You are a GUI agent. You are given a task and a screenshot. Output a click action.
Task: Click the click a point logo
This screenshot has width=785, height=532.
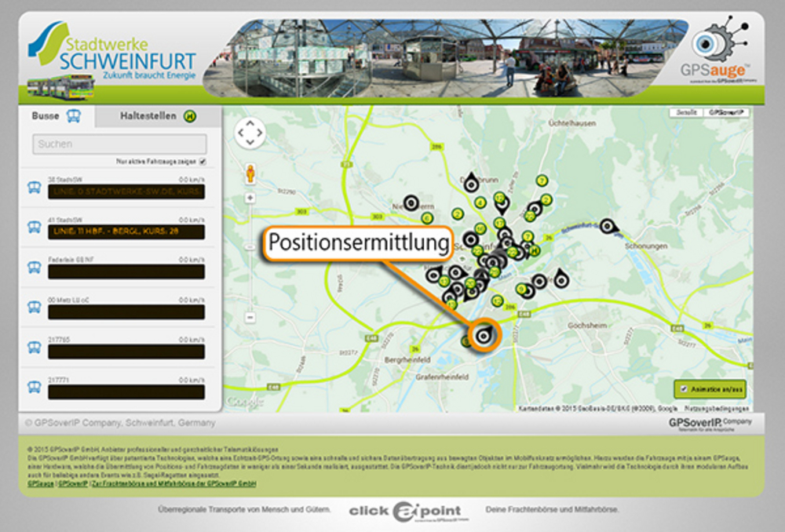pyautogui.click(x=407, y=512)
